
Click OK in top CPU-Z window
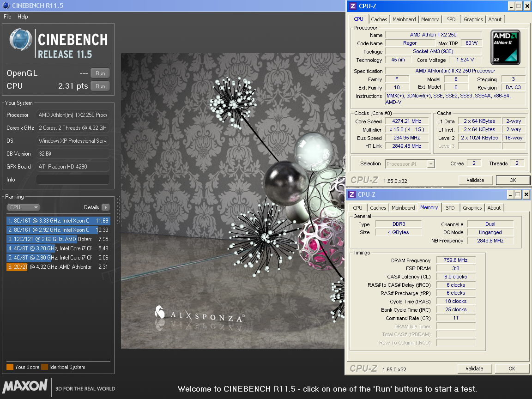[x=513, y=180]
